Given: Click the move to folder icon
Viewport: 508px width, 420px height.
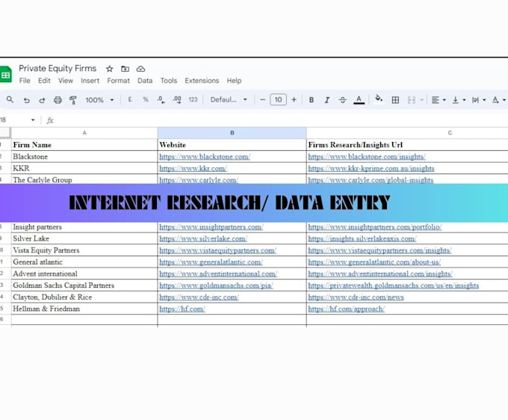Looking at the screenshot, I should 125,69.
